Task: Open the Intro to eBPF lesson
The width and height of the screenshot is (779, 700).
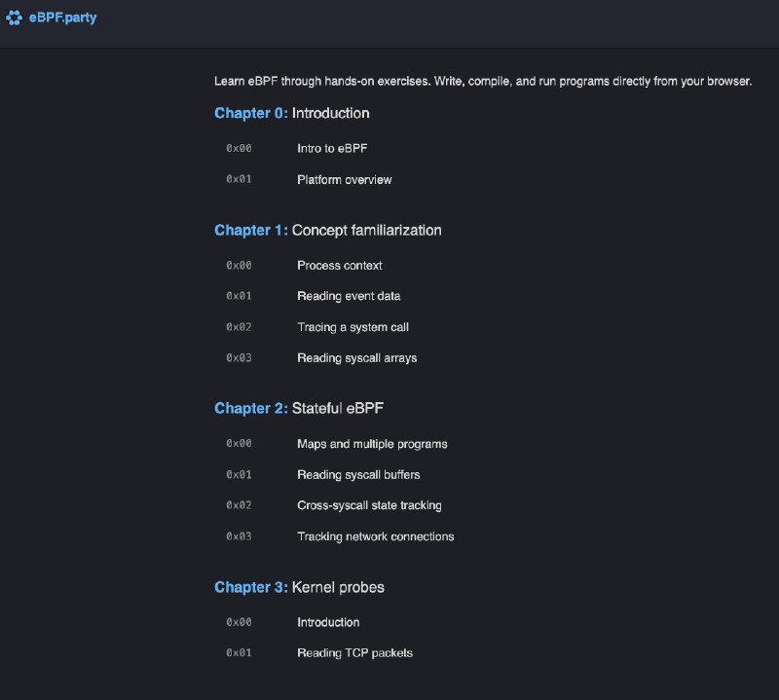Action: pyautogui.click(x=332, y=149)
